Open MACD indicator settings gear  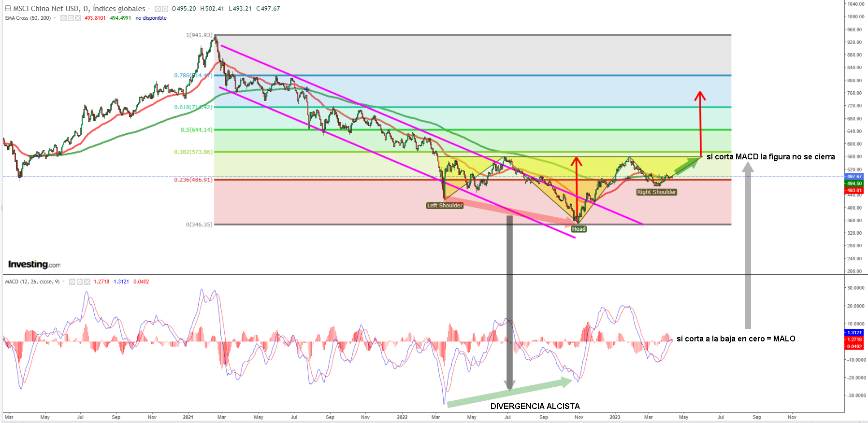80,282
